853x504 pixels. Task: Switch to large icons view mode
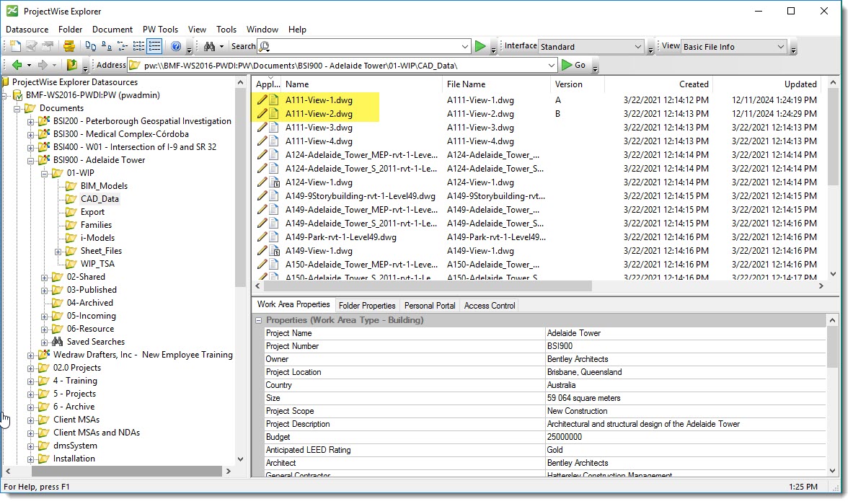(x=91, y=46)
